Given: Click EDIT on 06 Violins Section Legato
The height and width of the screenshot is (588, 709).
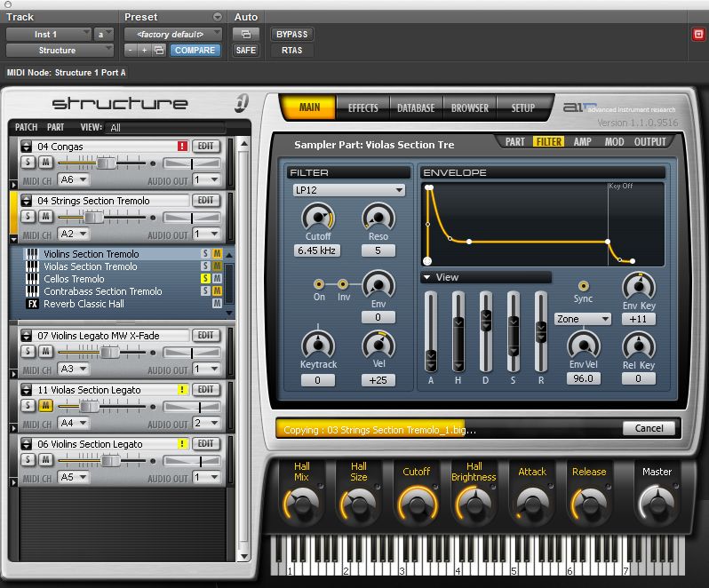Looking at the screenshot, I should coord(206,444).
